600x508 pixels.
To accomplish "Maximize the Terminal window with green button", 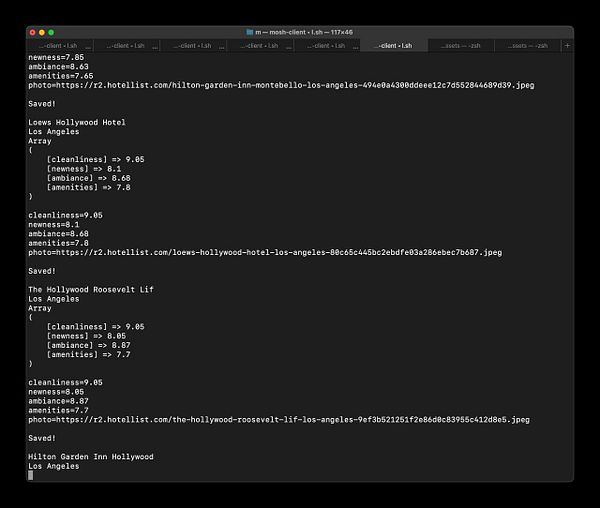I will point(51,33).
